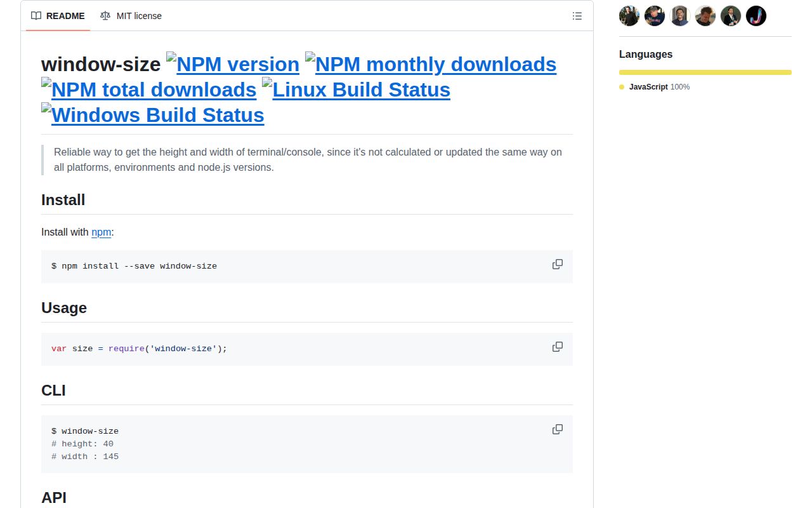
Task: Open the fifth contributor avatar
Action: pyautogui.click(x=731, y=16)
